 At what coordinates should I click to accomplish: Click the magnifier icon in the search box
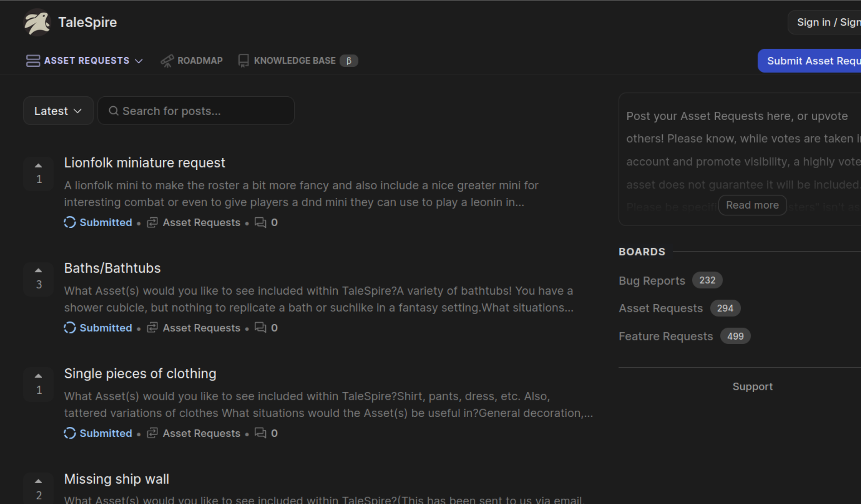[x=114, y=111]
